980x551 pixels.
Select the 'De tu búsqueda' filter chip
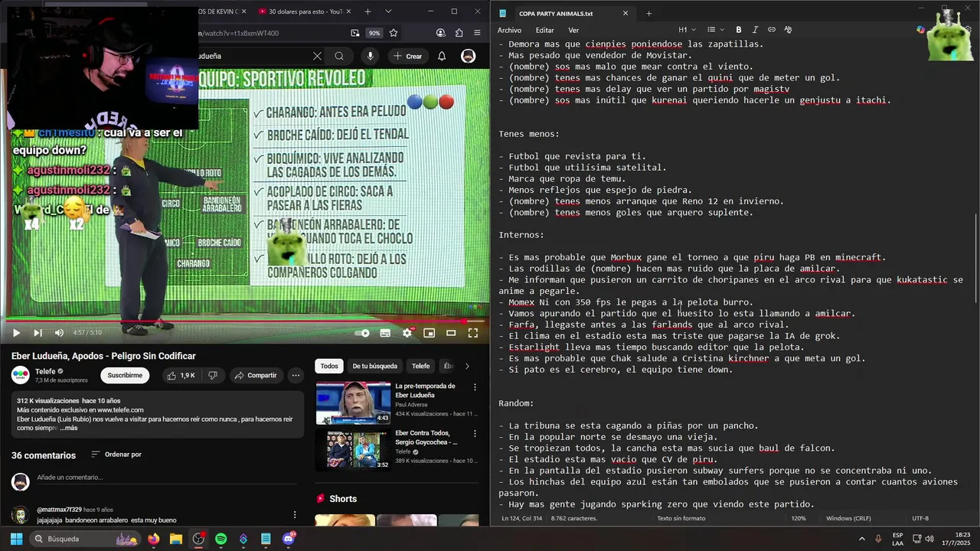(x=374, y=366)
